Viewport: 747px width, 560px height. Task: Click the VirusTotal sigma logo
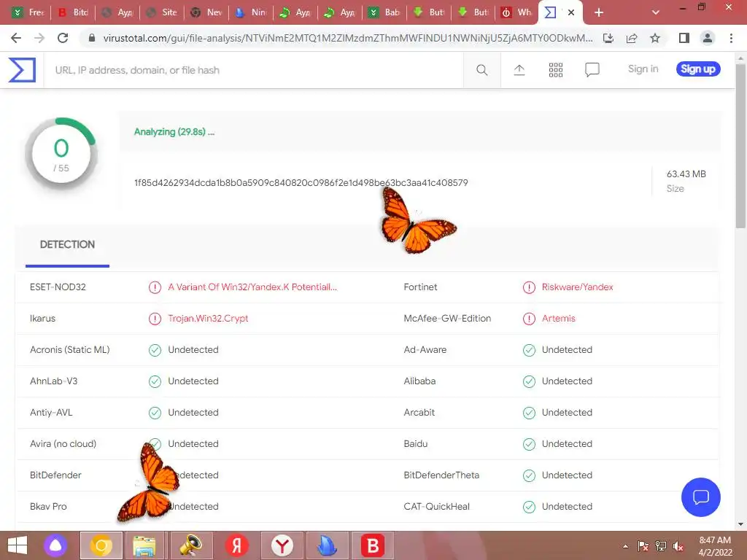(22, 70)
